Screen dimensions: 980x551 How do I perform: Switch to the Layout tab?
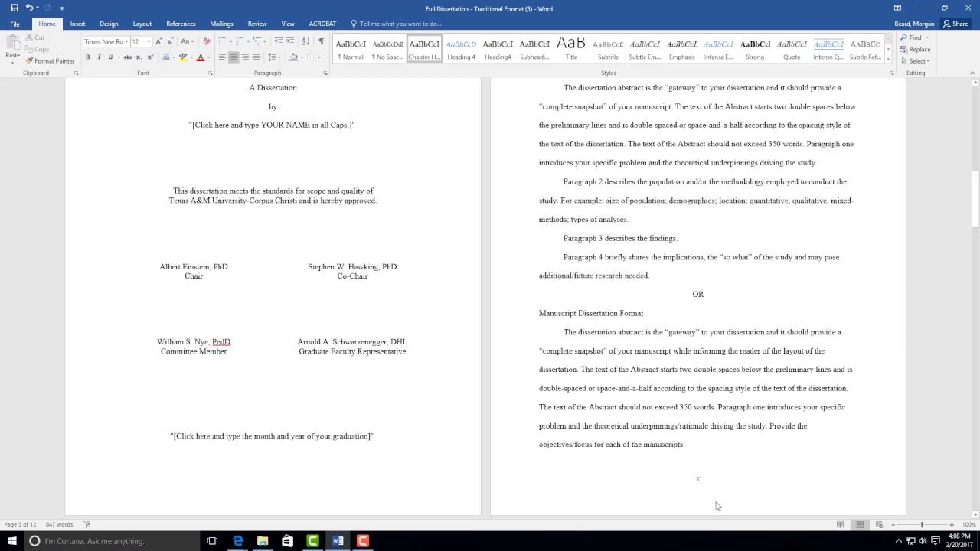pyautogui.click(x=142, y=24)
